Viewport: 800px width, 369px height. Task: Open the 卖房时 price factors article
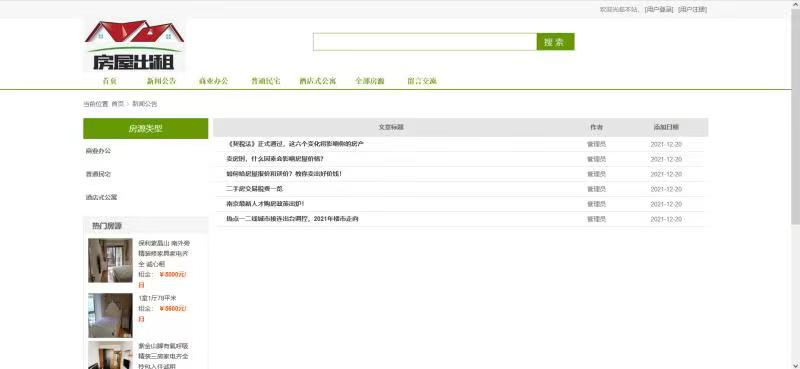pos(274,159)
